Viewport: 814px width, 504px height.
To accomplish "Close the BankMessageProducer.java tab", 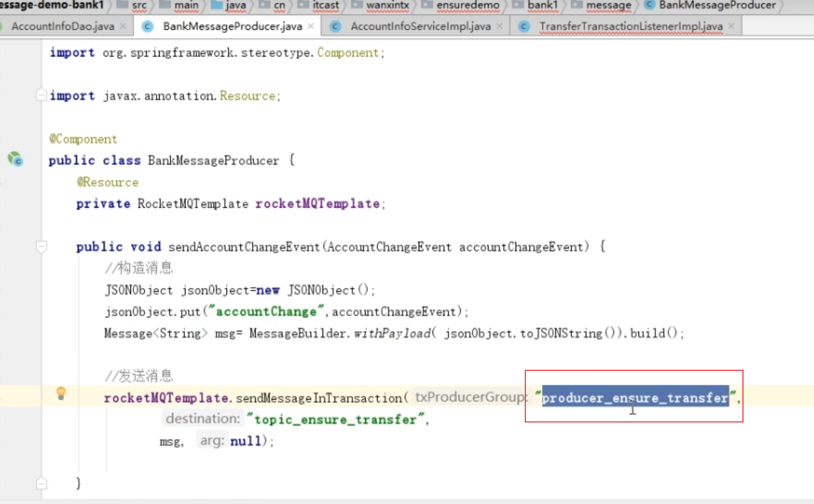I will coord(311,26).
